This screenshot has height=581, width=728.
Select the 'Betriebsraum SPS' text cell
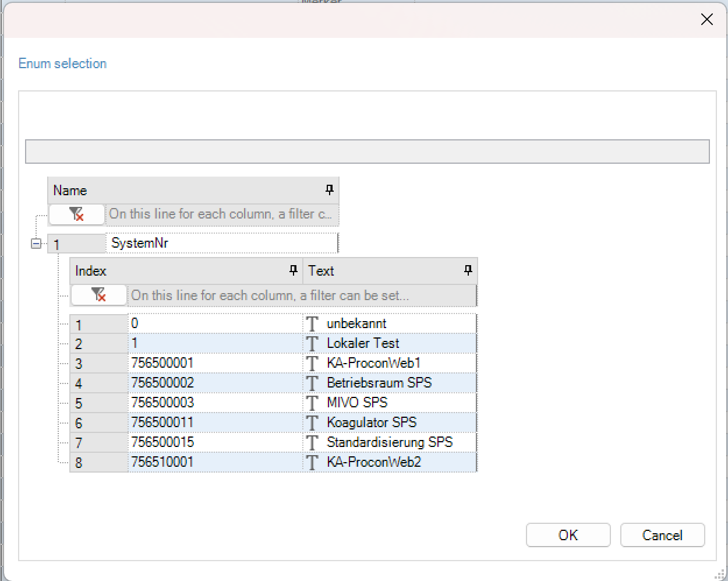(x=390, y=383)
